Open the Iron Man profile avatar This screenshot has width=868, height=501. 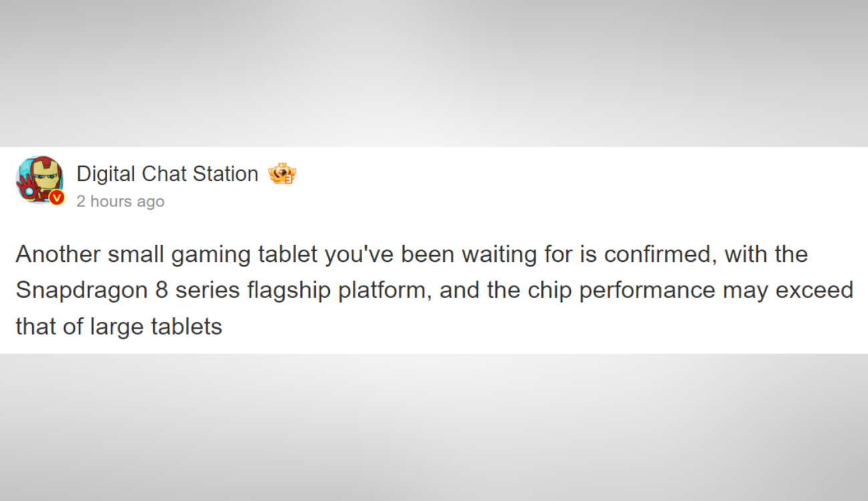(39, 180)
